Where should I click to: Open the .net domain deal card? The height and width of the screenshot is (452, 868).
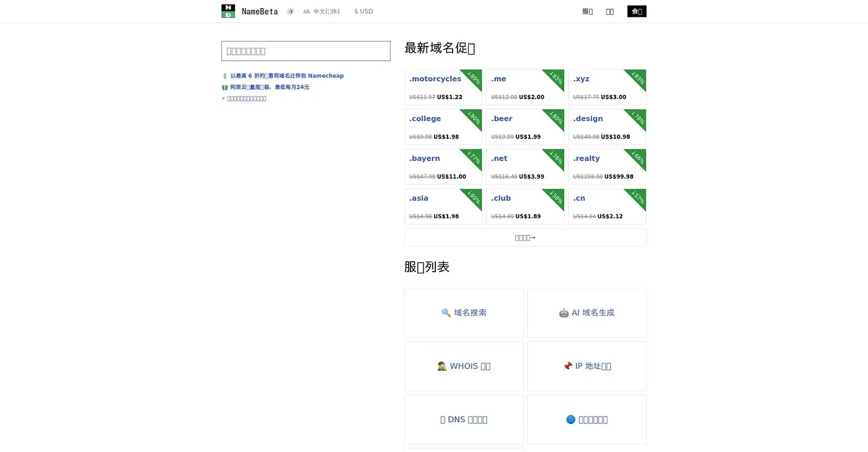click(525, 167)
